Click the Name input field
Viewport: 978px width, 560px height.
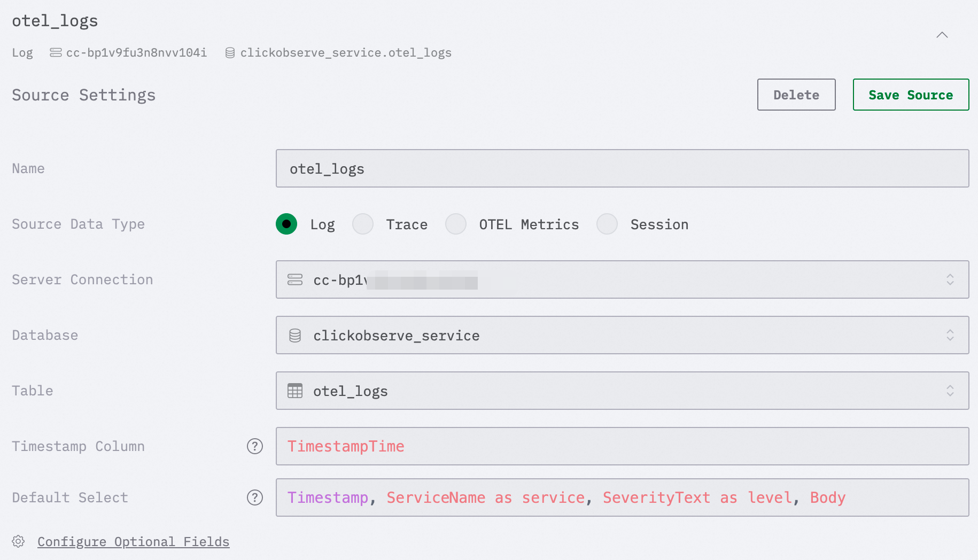[x=622, y=168]
